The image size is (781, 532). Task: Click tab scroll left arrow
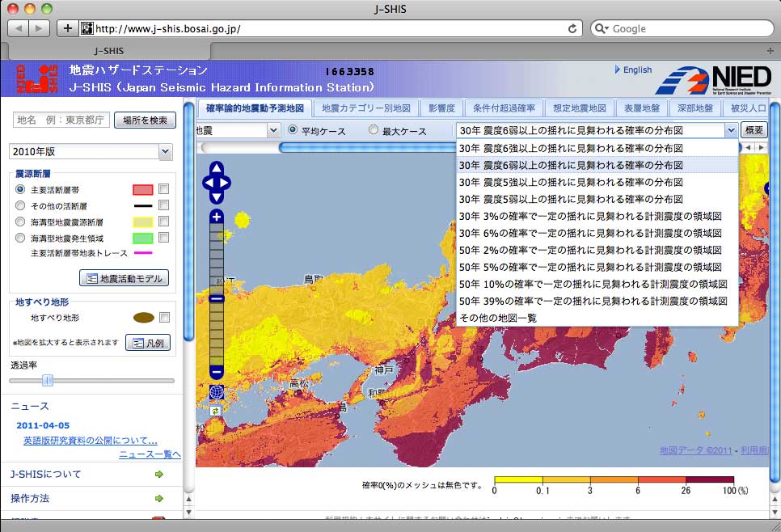click(x=748, y=147)
